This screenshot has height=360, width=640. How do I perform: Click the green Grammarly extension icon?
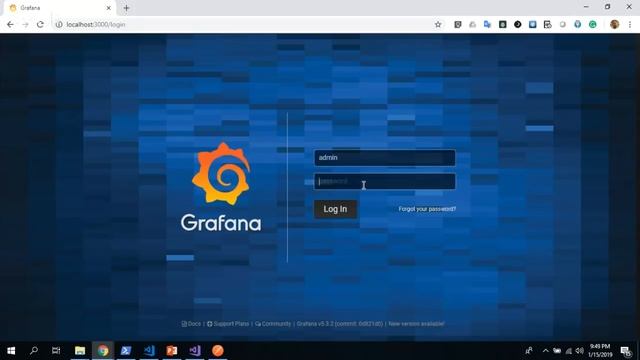tap(593, 24)
